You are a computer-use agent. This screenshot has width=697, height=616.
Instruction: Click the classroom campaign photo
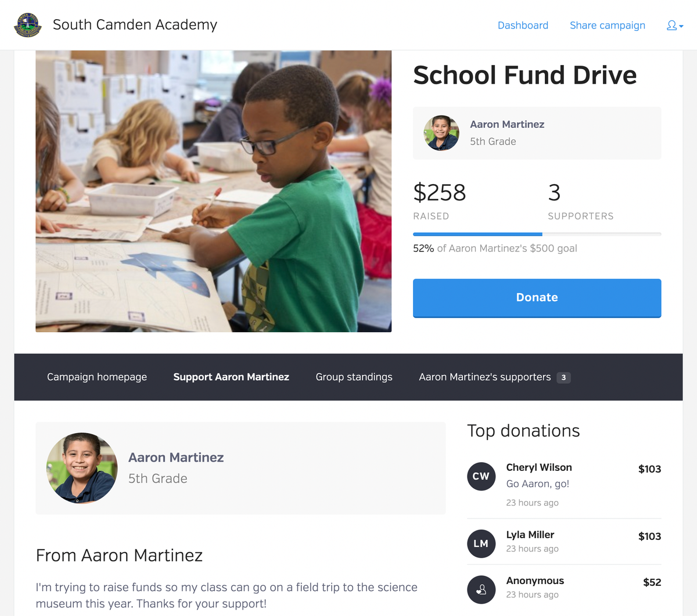(213, 191)
